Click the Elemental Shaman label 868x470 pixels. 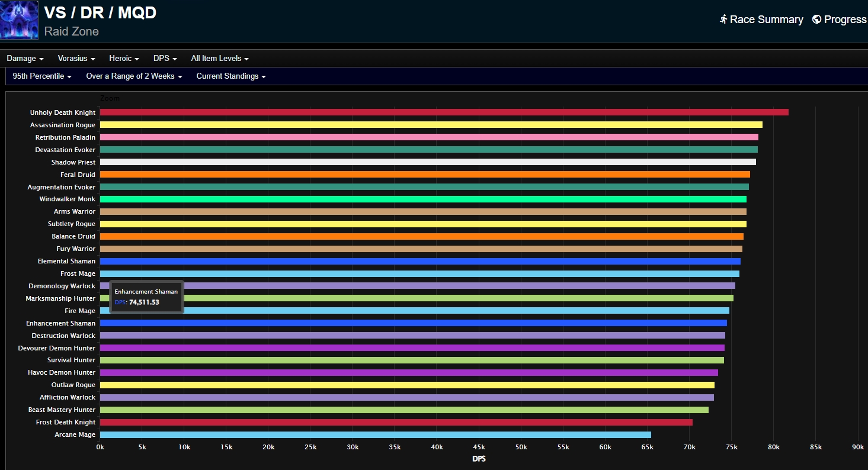[66, 261]
